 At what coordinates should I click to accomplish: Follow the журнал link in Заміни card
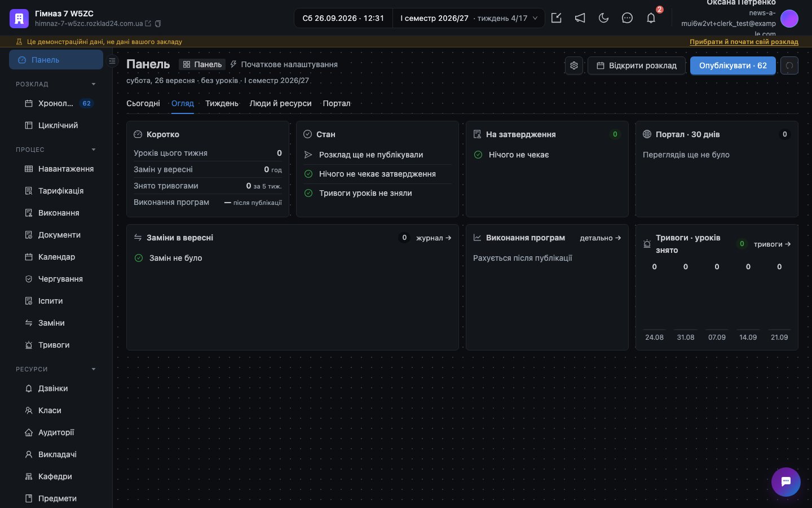[x=434, y=238]
